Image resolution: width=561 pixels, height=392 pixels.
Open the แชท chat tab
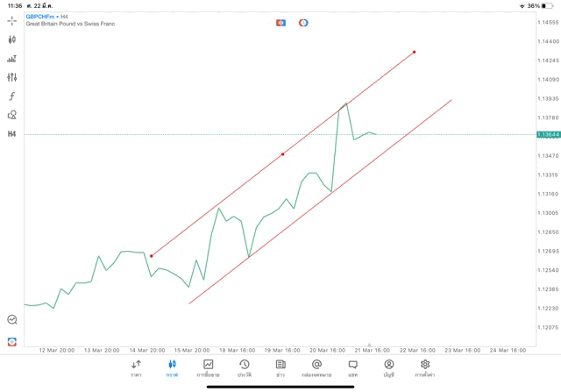352,368
